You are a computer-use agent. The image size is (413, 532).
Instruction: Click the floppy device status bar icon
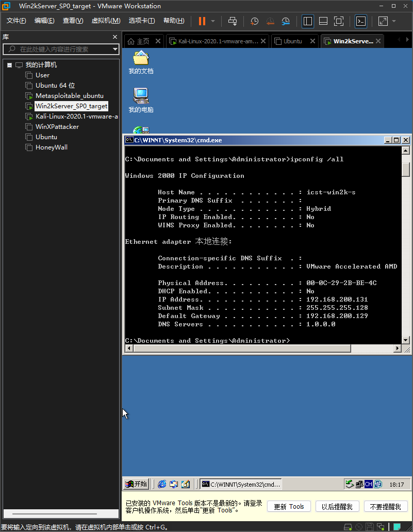tap(370, 527)
